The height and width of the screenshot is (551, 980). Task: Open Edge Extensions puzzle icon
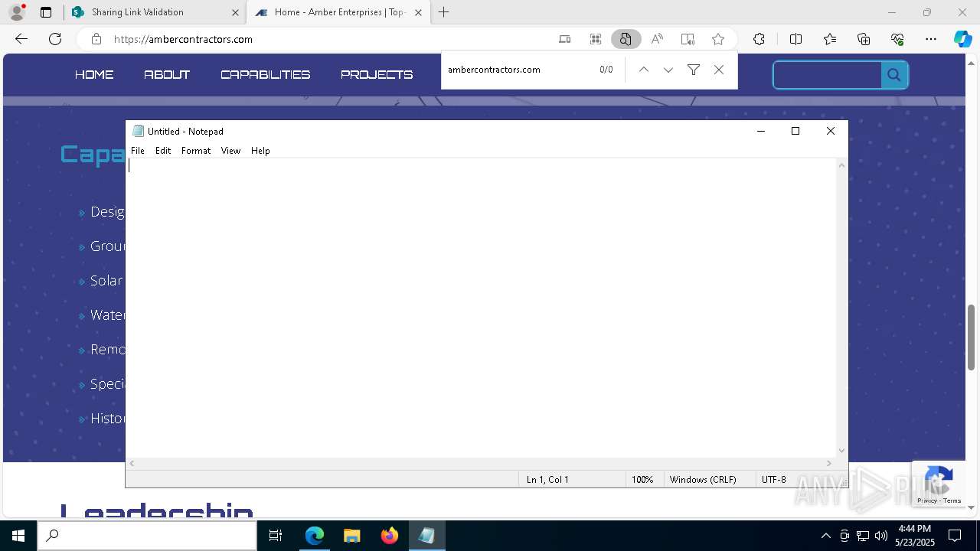pos(759,39)
